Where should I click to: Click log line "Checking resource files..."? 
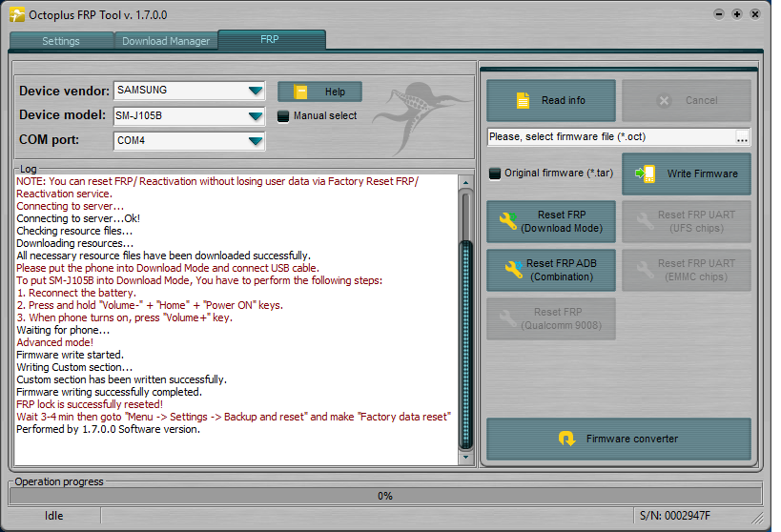click(74, 231)
